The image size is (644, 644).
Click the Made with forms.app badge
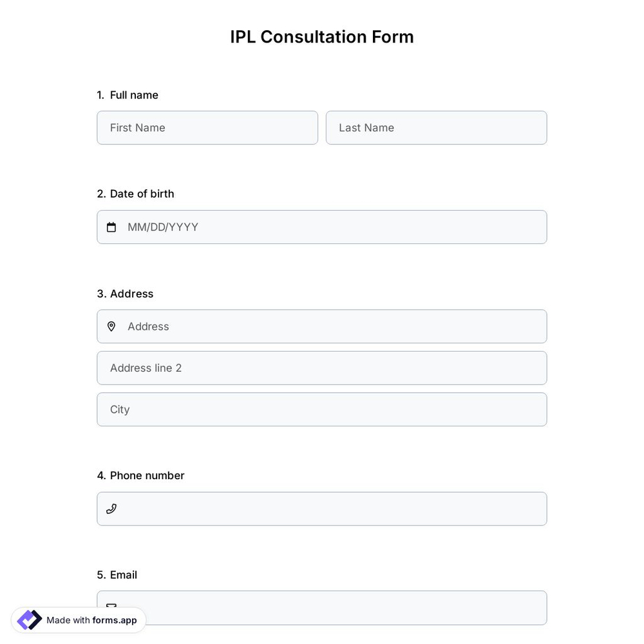click(77, 620)
